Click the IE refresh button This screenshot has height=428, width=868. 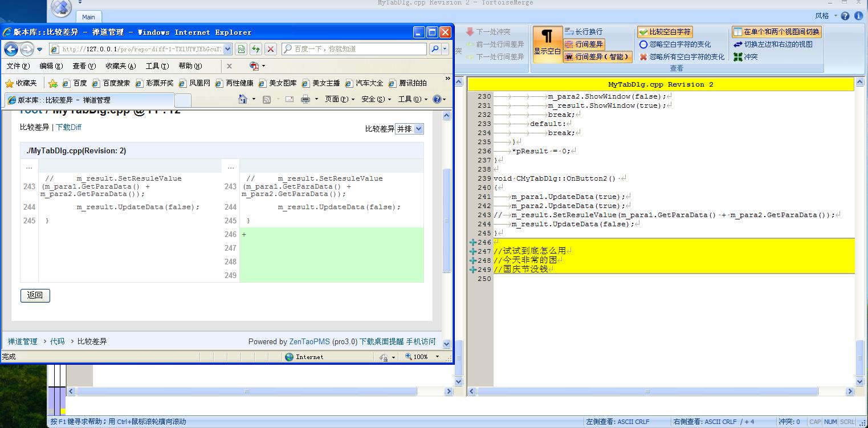(256, 50)
